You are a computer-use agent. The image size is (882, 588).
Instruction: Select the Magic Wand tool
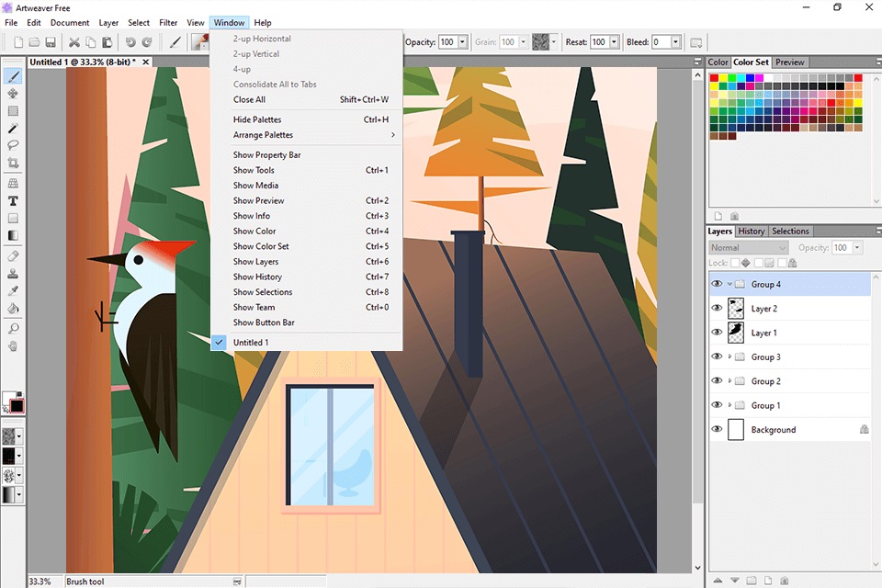pos(13,129)
